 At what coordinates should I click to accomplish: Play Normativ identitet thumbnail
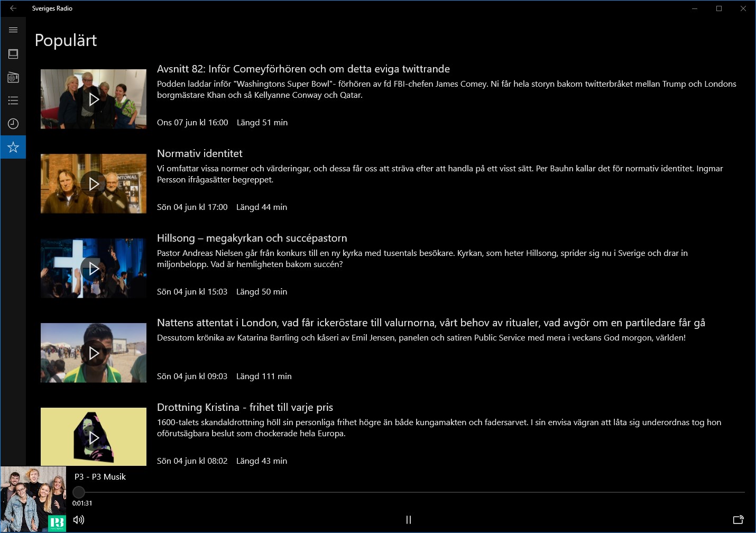(x=94, y=184)
